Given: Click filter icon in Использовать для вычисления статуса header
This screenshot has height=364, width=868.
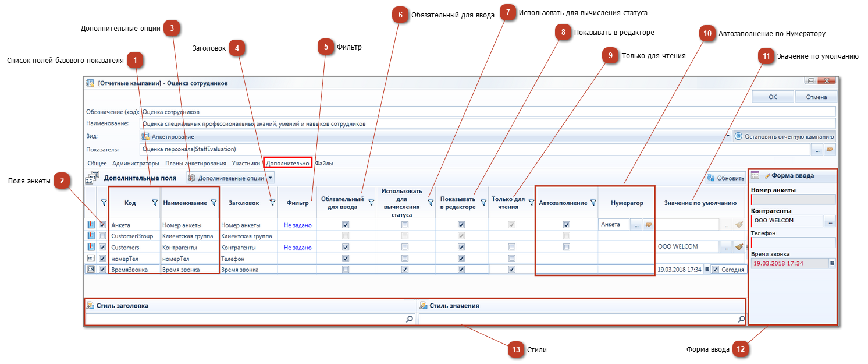Looking at the screenshot, I should pos(431,203).
